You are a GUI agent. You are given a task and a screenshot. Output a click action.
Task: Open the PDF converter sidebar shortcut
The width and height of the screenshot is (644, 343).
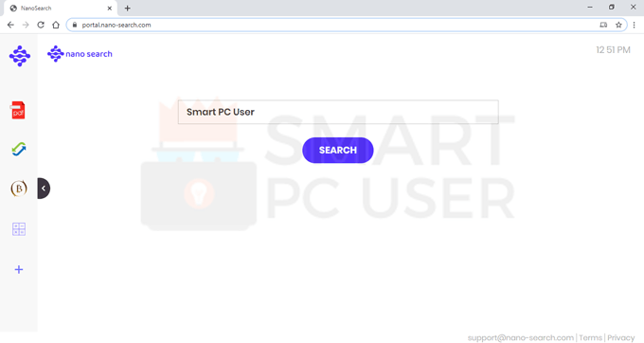[x=18, y=110]
